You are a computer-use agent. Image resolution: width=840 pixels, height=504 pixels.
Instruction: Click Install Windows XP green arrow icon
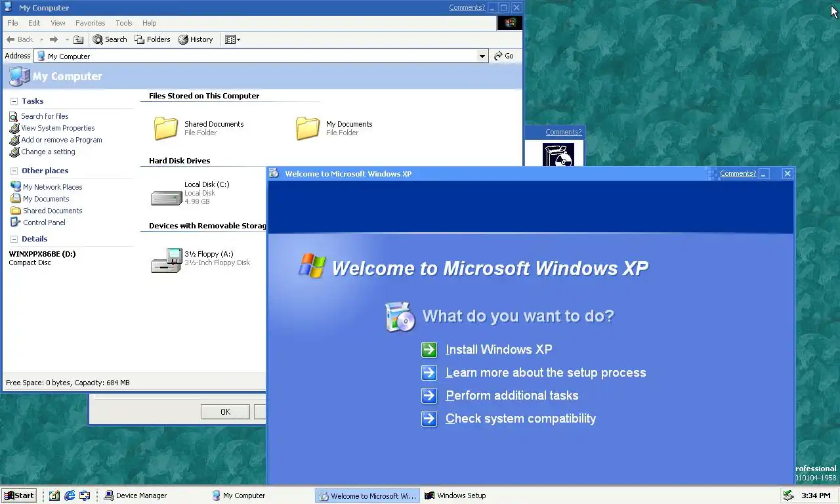[x=429, y=350]
